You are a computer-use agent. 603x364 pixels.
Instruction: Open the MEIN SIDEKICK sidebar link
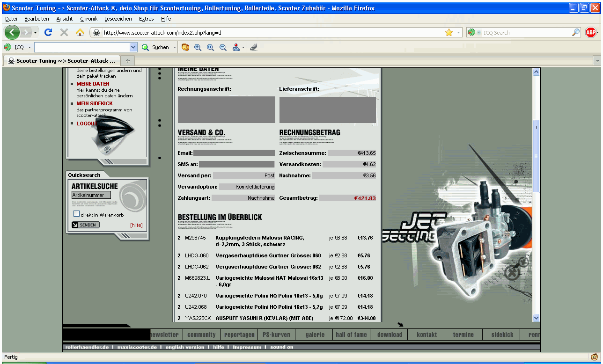click(x=95, y=103)
